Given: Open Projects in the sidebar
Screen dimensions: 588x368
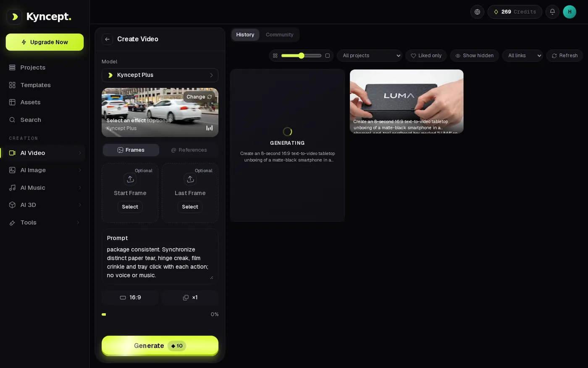Looking at the screenshot, I should (x=45, y=67).
